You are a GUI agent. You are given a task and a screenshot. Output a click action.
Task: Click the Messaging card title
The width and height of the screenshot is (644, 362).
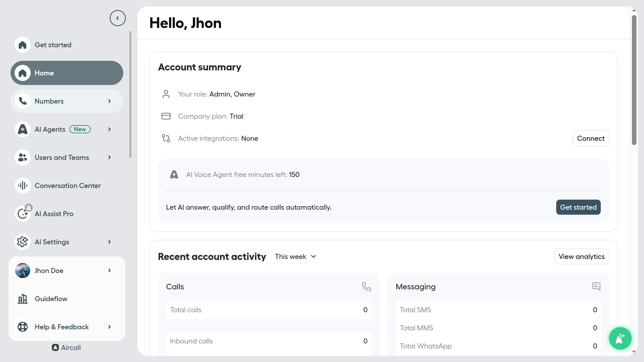pyautogui.click(x=416, y=287)
